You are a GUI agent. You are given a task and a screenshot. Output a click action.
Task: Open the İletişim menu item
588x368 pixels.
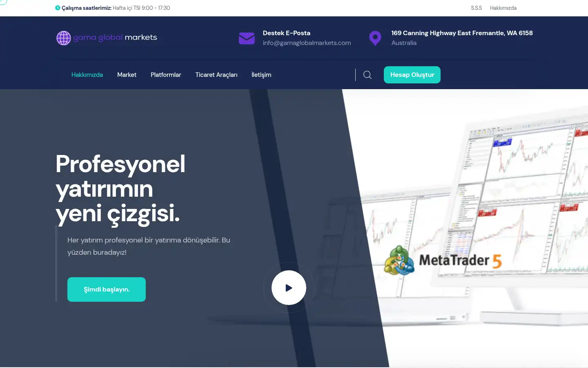pos(261,75)
